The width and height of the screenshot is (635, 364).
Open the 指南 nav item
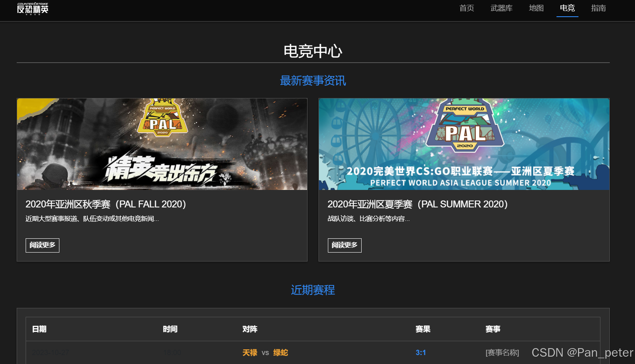(598, 8)
